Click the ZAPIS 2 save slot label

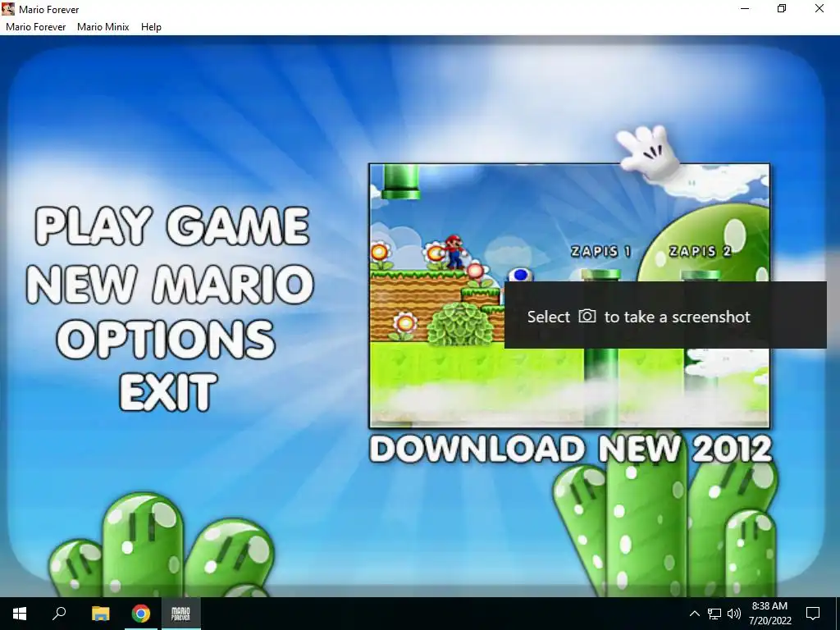(701, 251)
